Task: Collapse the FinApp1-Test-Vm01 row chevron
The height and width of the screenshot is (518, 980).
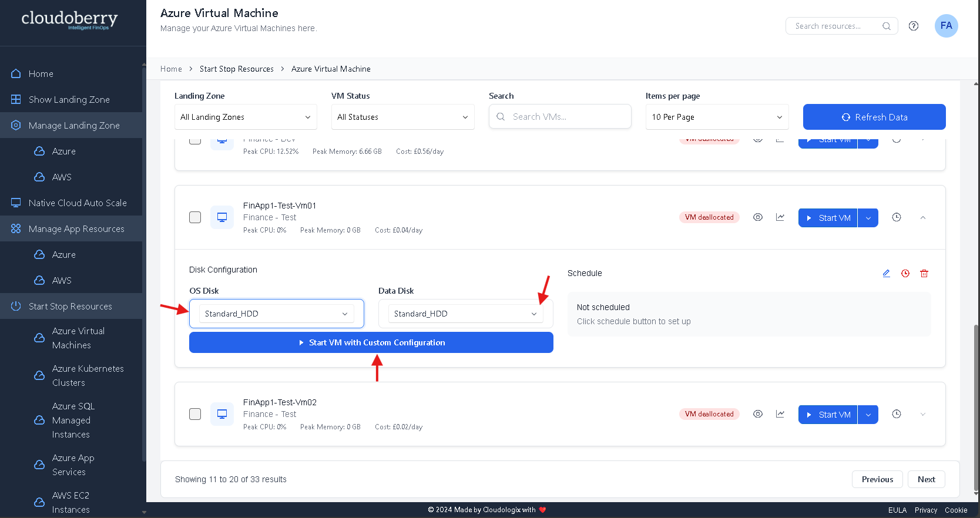Action: (923, 217)
